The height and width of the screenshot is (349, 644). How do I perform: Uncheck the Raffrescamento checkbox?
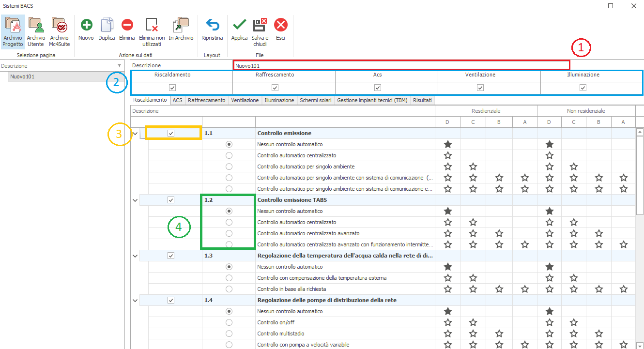click(275, 88)
